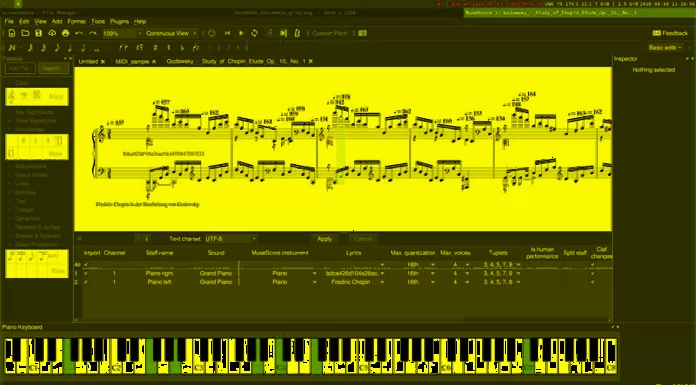
Task: Save the score with the floppy icon
Action: [39, 33]
